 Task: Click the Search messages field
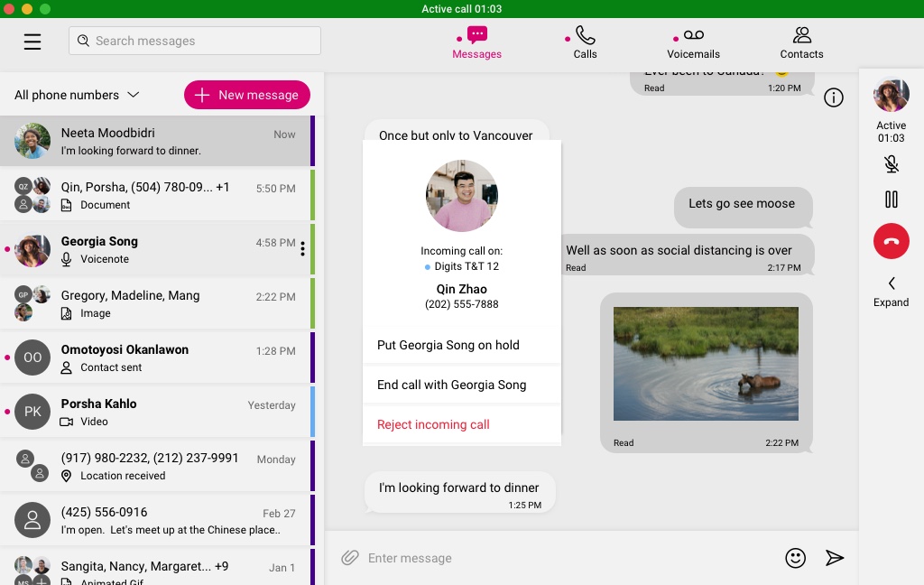coord(195,41)
